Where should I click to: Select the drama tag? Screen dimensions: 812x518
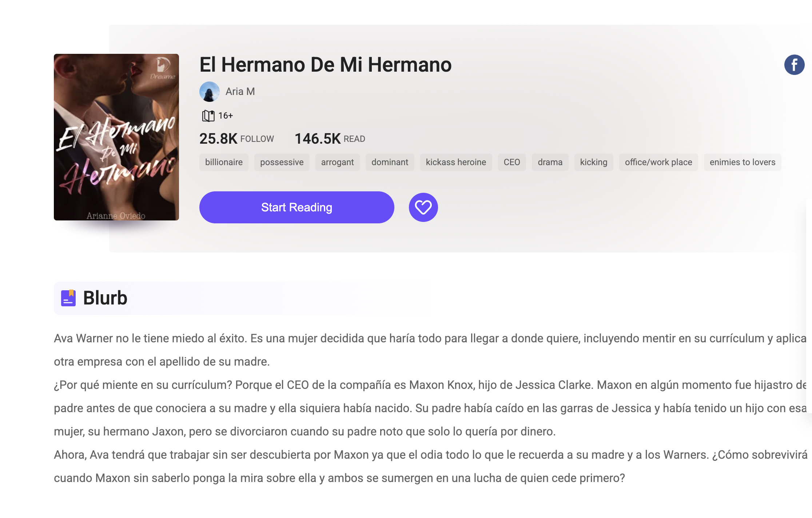[550, 162]
